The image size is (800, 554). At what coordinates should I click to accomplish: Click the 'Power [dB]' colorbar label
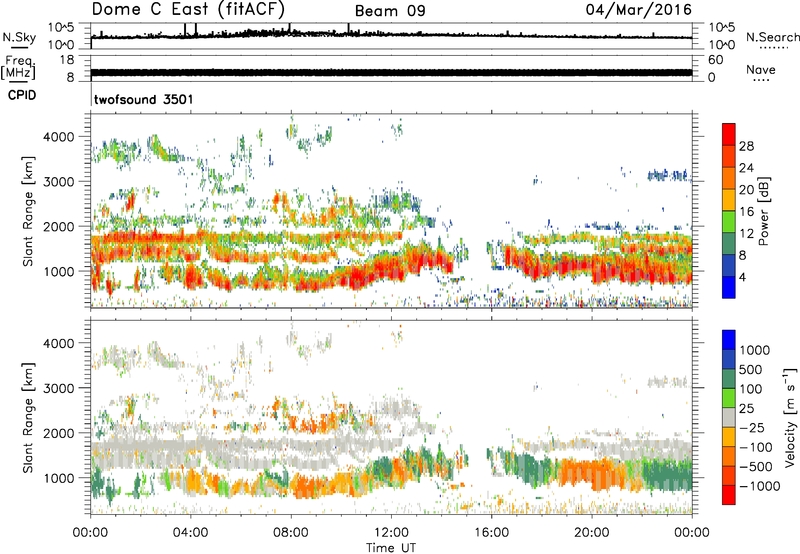coord(763,211)
